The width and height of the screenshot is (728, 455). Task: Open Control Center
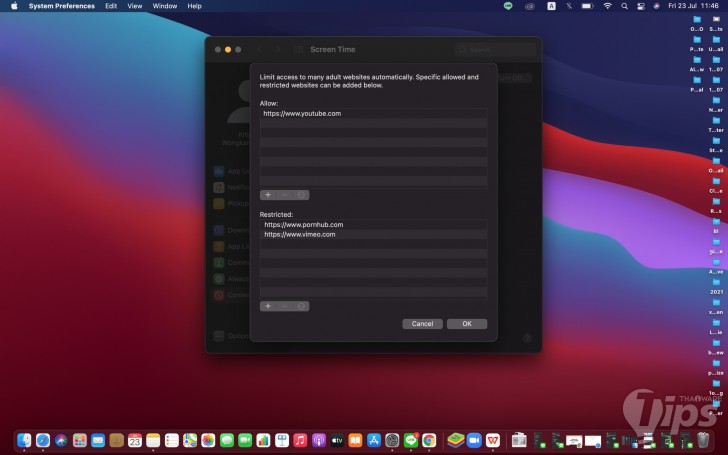pos(641,6)
